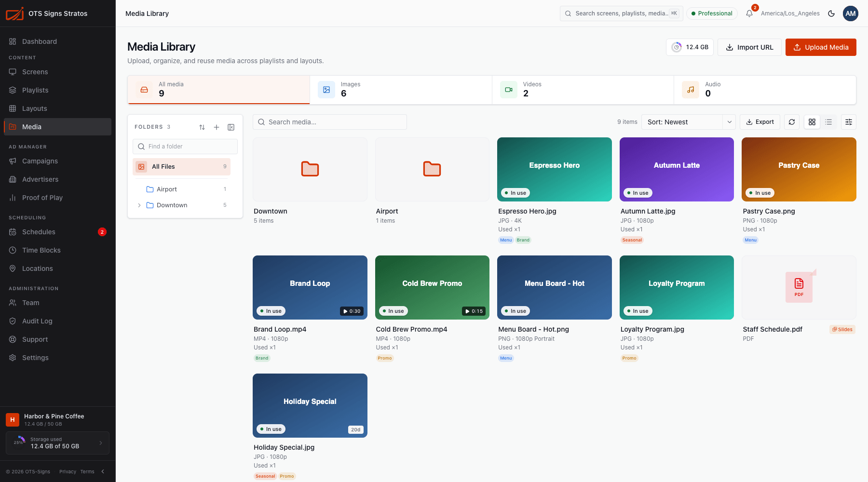Image resolution: width=868 pixels, height=482 pixels.
Task: Go to Proof of Play
Action: pyautogui.click(x=57, y=198)
